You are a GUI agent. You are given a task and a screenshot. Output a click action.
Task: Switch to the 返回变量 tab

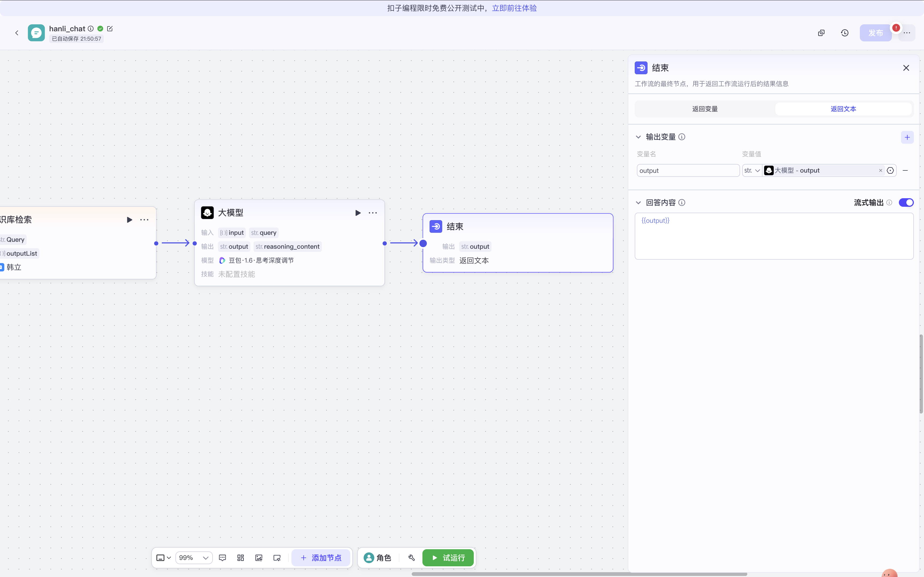(705, 109)
